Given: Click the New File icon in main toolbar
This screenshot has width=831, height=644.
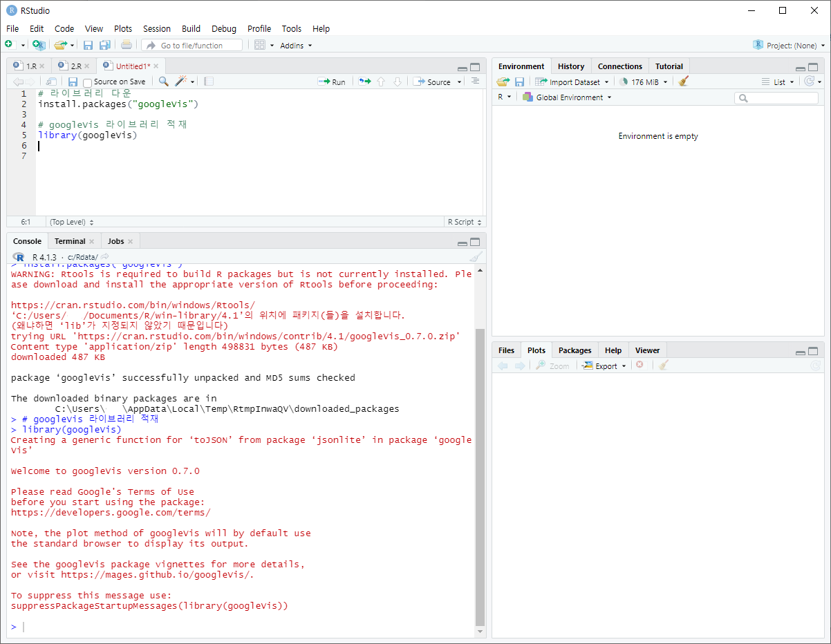Looking at the screenshot, I should [x=10, y=45].
